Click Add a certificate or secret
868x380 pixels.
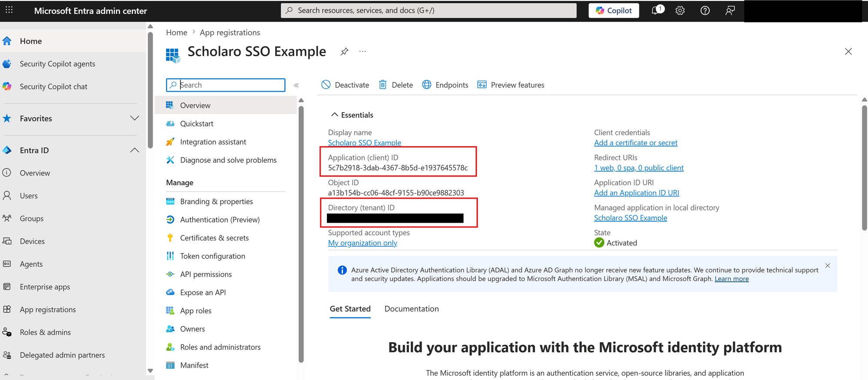click(x=635, y=143)
